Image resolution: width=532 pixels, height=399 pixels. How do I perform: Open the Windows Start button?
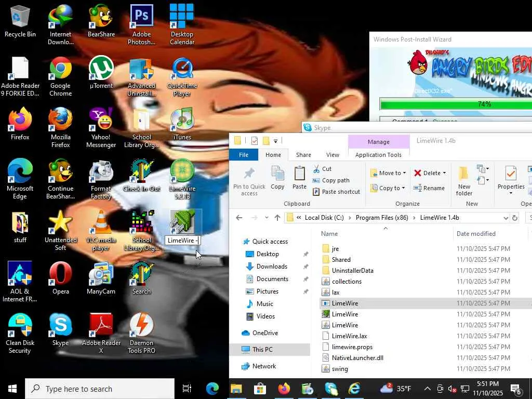(x=12, y=389)
